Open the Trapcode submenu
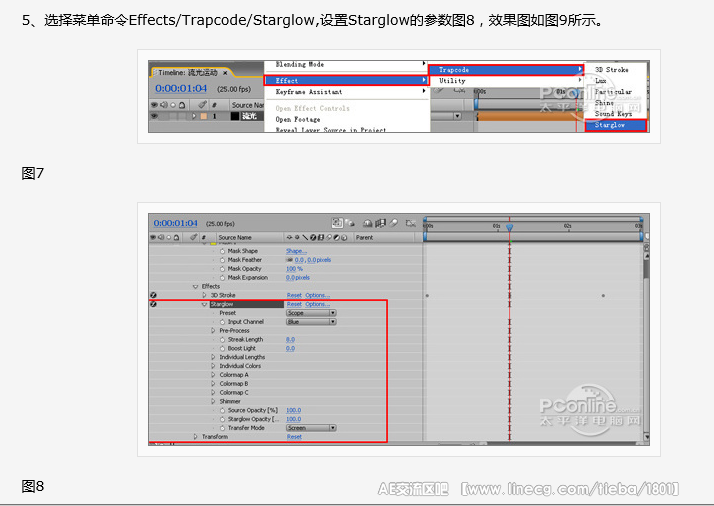 (506, 70)
